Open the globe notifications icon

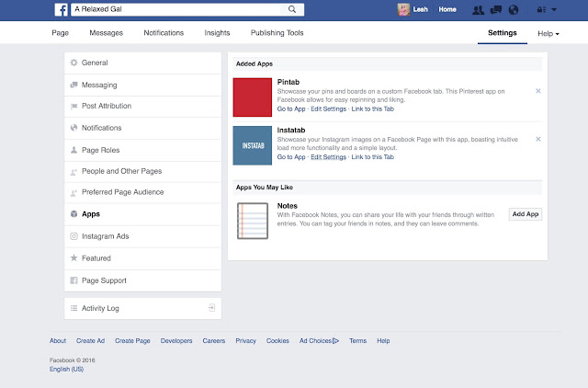click(514, 10)
